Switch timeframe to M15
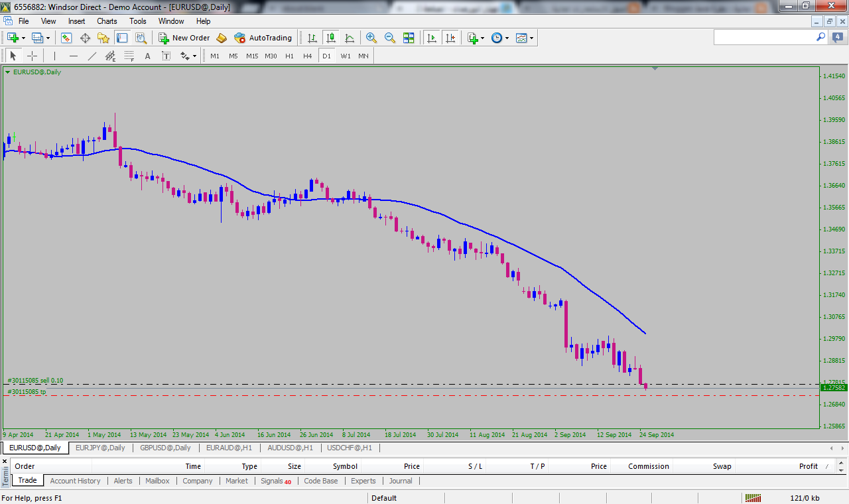Viewport: 849px width, 504px height. pyautogui.click(x=252, y=56)
